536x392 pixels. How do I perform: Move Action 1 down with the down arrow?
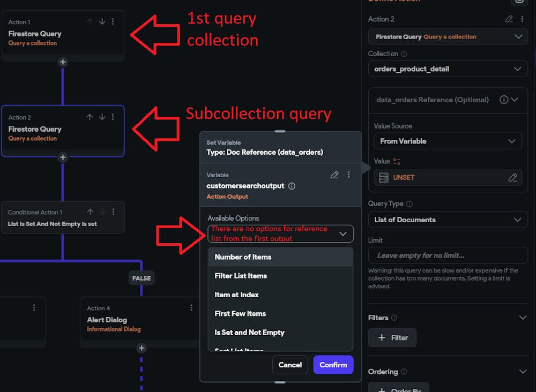(102, 22)
